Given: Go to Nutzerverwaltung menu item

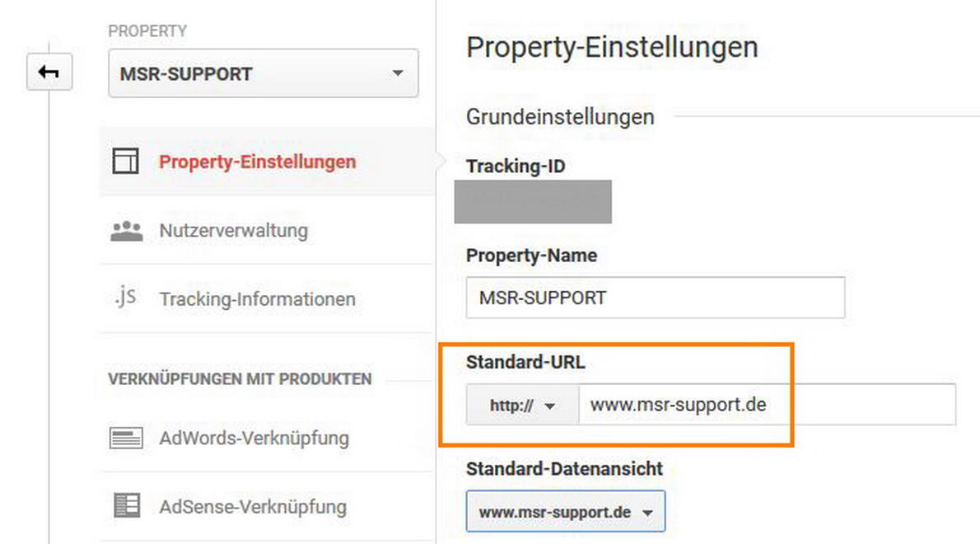Looking at the screenshot, I should tap(233, 230).
